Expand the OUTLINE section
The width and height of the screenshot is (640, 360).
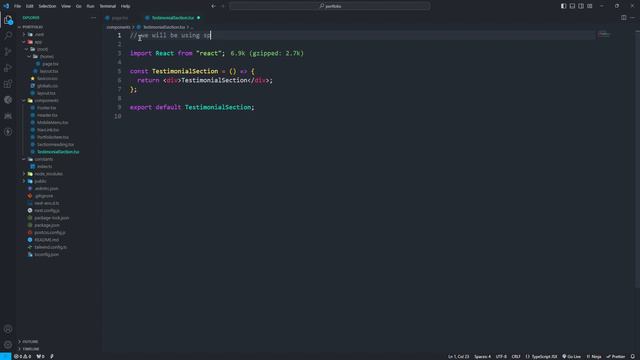[x=30, y=342]
